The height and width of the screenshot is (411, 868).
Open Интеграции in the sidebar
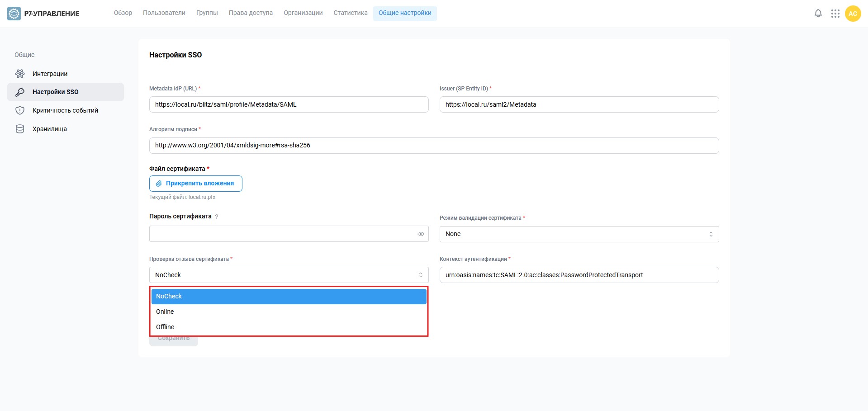[66, 74]
